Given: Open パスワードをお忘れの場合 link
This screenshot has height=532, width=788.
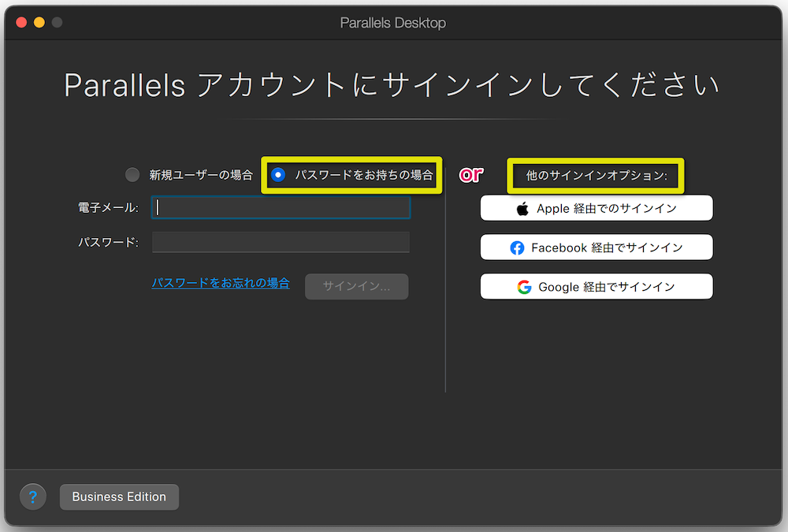Looking at the screenshot, I should [221, 283].
